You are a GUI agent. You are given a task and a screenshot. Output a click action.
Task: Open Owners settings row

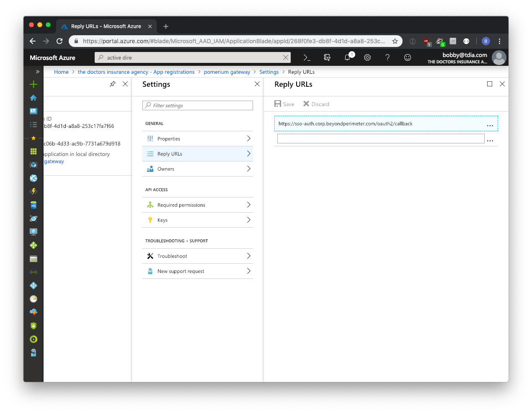coord(198,169)
